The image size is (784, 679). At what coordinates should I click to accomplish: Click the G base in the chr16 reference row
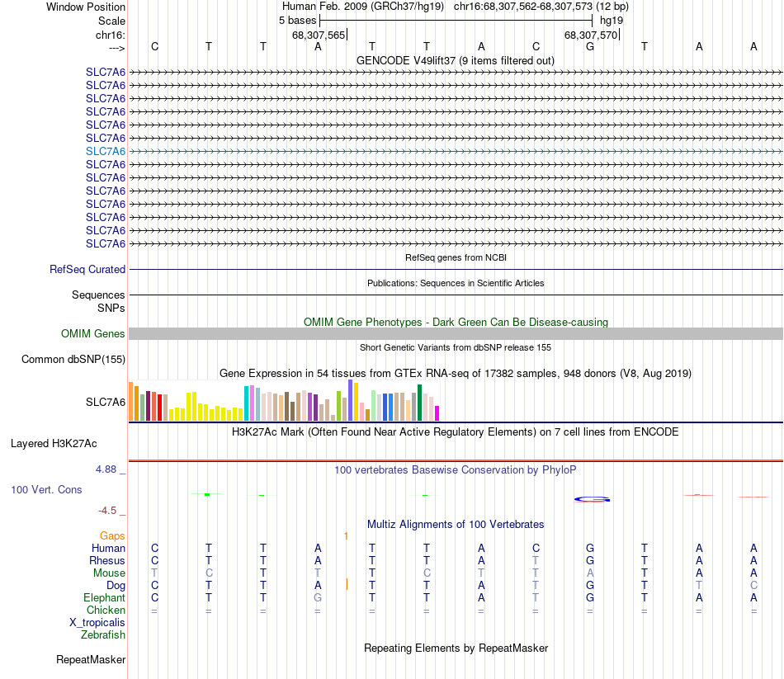tap(590, 46)
